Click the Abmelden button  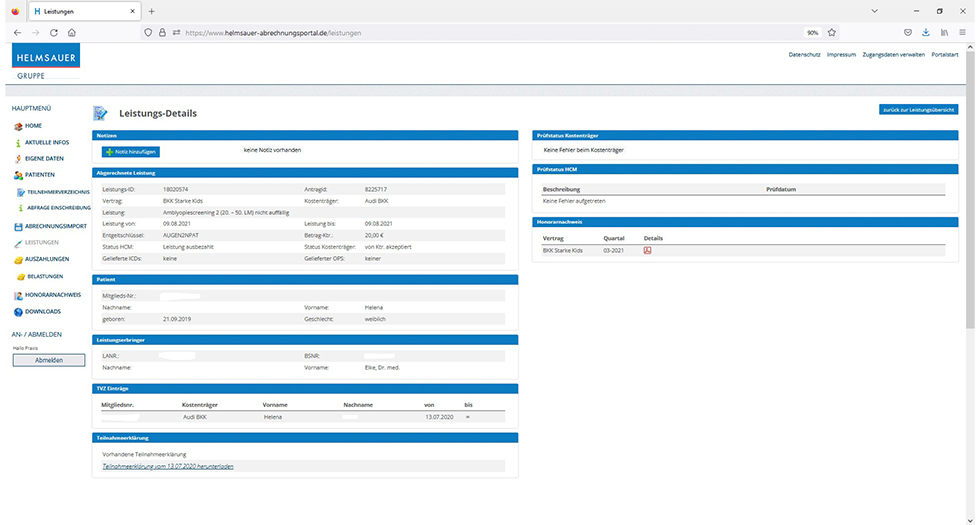click(49, 360)
